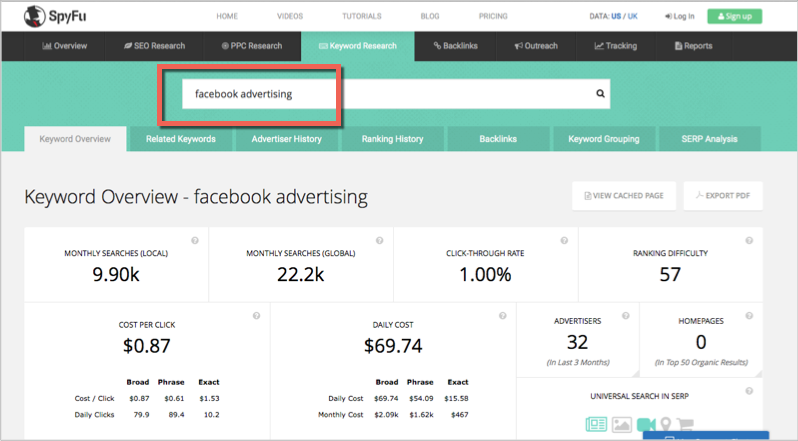The height and width of the screenshot is (441, 798).
Task: Switch to the SERP Analysis tab
Action: click(x=709, y=139)
